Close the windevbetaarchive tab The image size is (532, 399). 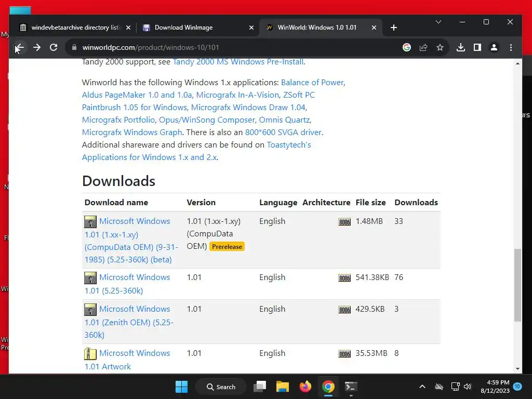[128, 28]
